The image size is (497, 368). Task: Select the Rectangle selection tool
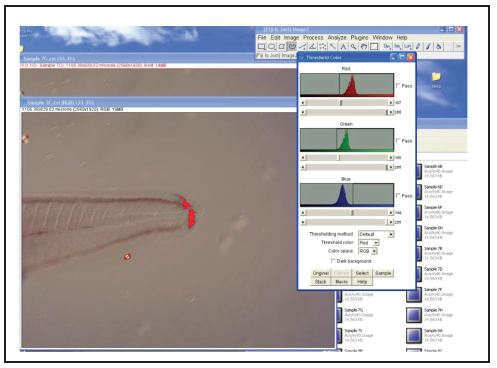click(262, 47)
